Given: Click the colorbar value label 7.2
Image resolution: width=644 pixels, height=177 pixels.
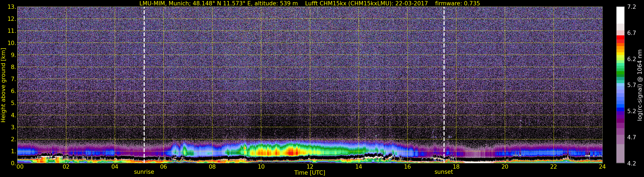Looking at the screenshot, I should (x=632, y=7).
